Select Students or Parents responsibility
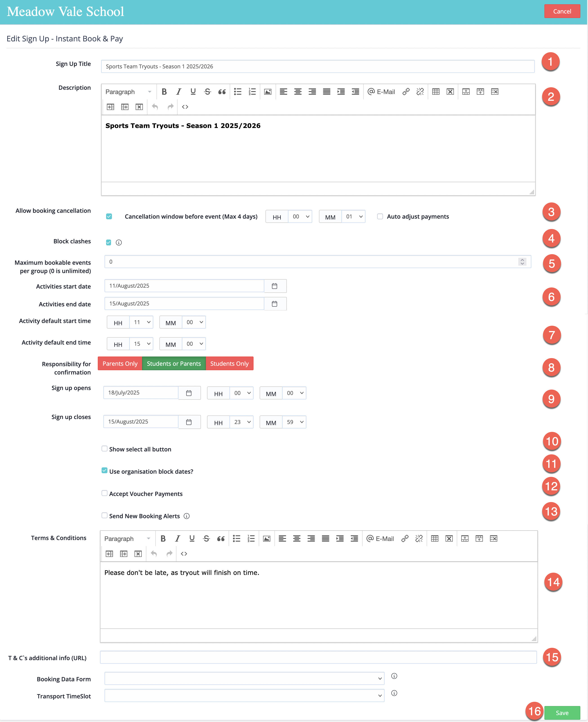 point(174,363)
